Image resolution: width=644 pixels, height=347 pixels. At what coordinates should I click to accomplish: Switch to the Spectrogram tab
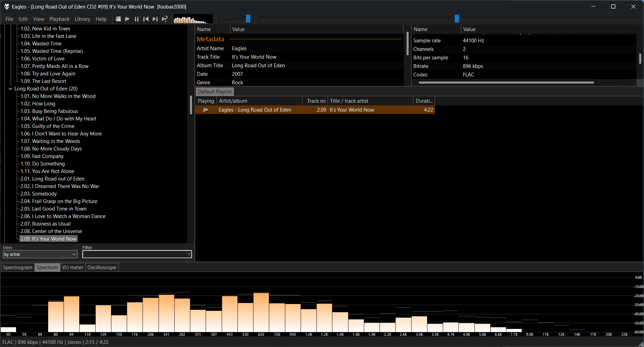[x=18, y=268]
